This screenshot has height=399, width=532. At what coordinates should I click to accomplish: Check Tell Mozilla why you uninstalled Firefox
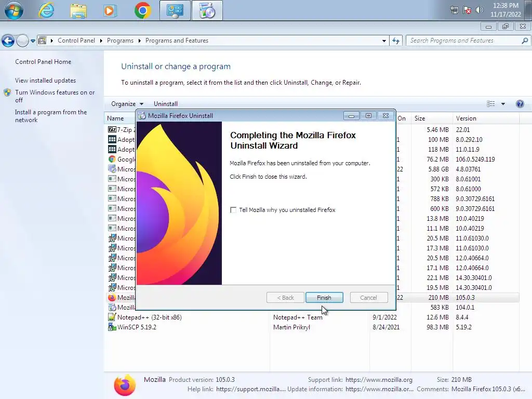tap(233, 210)
